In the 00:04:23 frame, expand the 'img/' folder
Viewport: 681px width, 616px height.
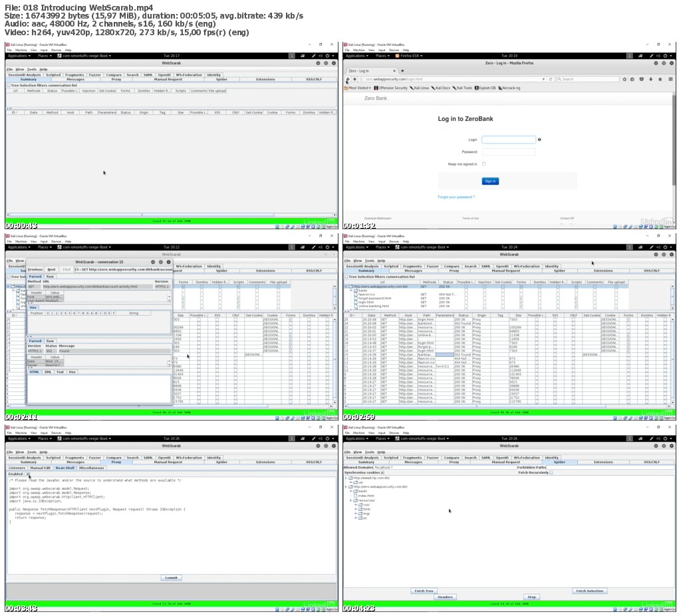pyautogui.click(x=356, y=514)
